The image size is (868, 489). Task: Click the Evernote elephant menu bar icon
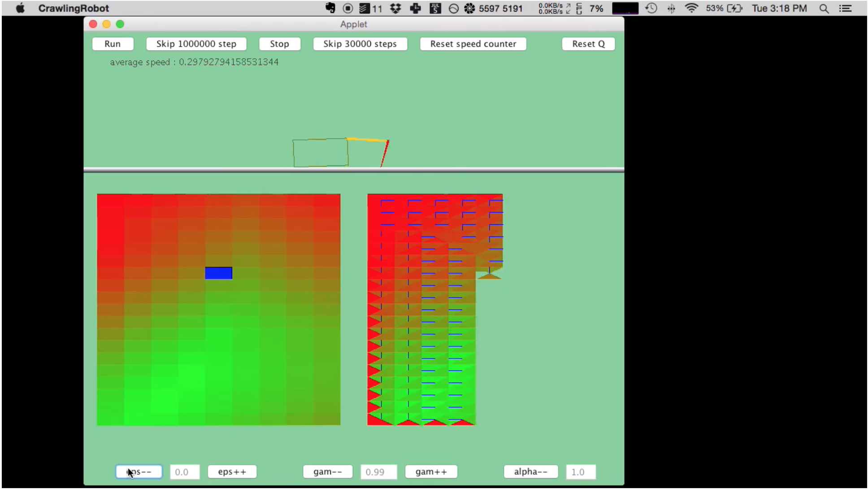click(330, 8)
